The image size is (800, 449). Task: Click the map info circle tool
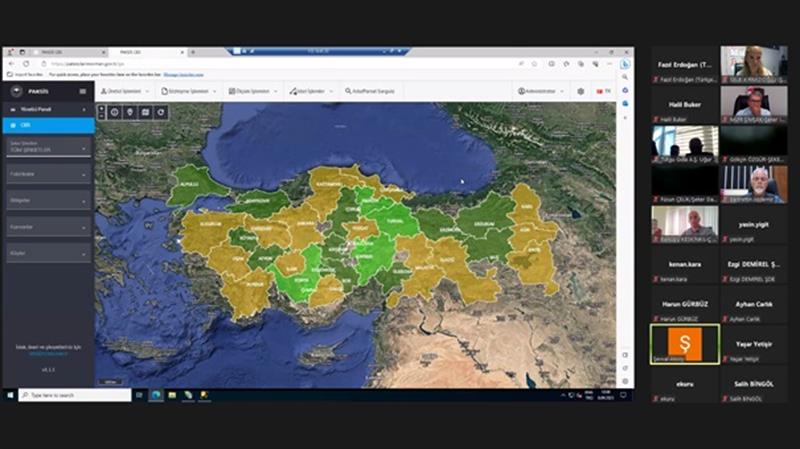tap(114, 112)
